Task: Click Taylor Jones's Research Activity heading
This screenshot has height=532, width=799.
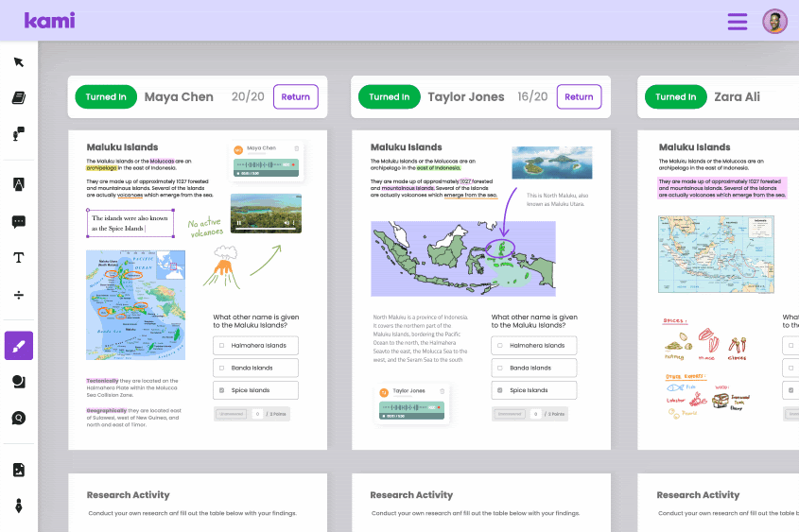Action: [x=411, y=495]
